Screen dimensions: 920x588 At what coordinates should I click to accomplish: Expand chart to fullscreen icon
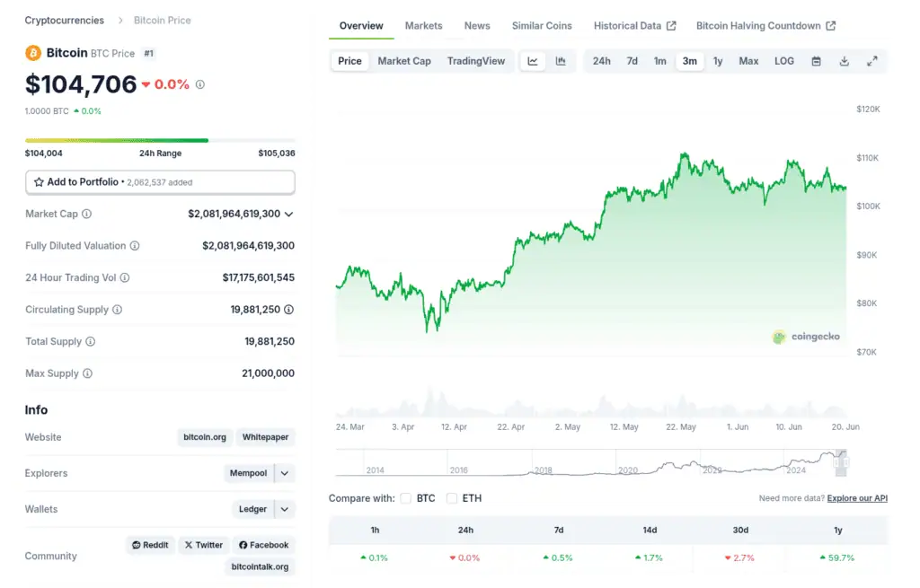point(872,61)
